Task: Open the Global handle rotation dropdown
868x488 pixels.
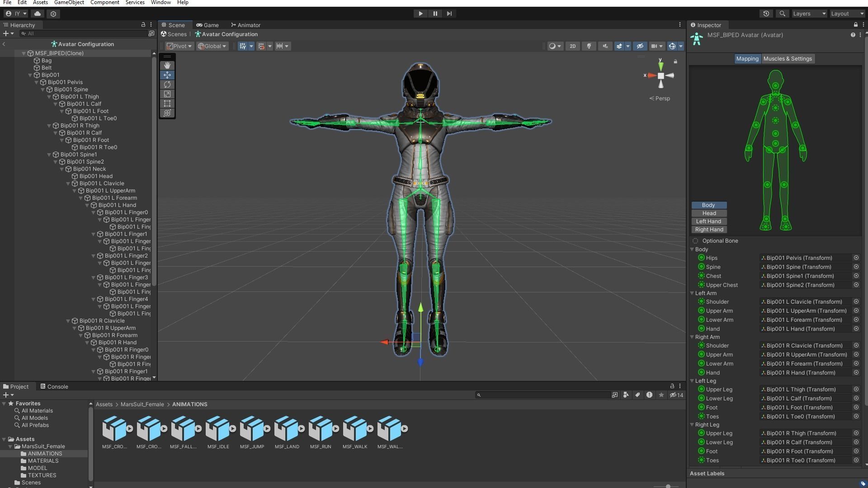Action: pyautogui.click(x=212, y=46)
